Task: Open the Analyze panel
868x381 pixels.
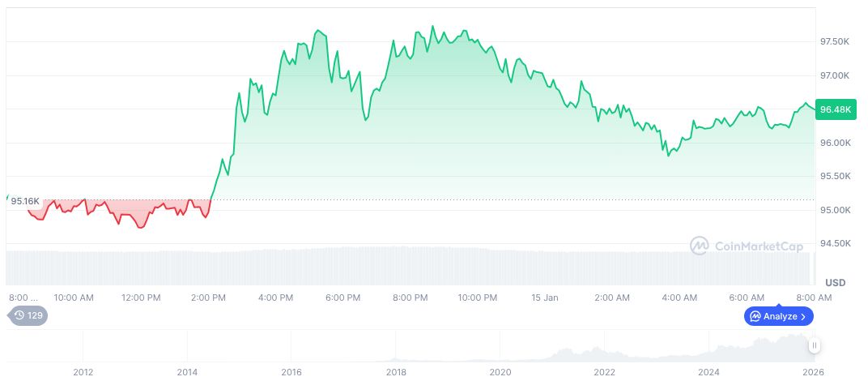Action: [779, 316]
